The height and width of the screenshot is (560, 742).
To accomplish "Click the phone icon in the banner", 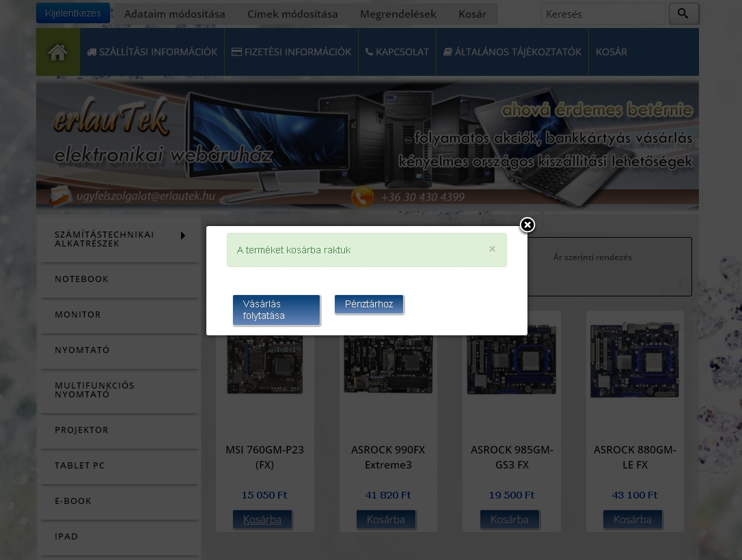I will pyautogui.click(x=362, y=197).
